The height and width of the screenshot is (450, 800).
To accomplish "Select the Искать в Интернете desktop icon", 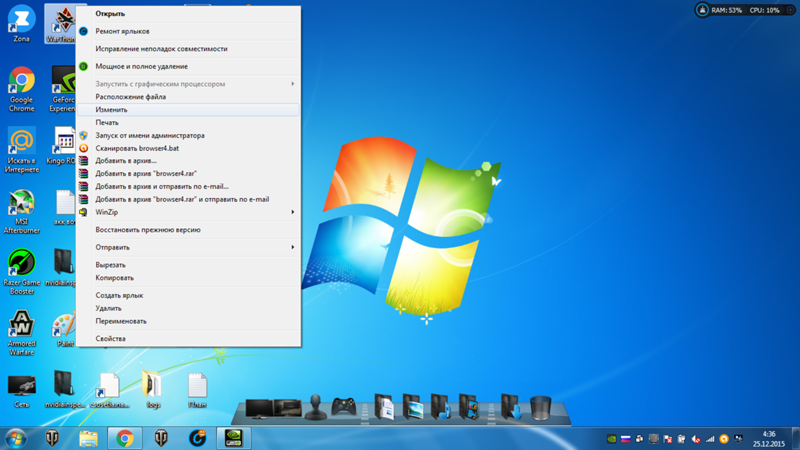I will [x=21, y=151].
